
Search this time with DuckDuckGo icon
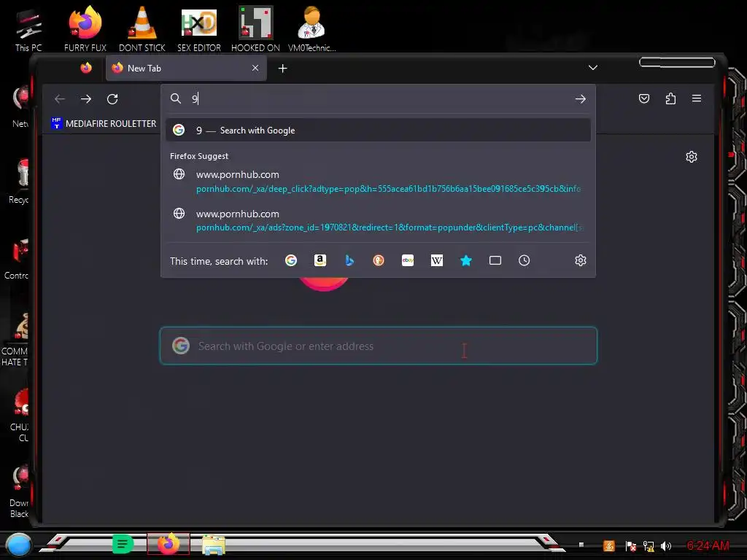379,260
